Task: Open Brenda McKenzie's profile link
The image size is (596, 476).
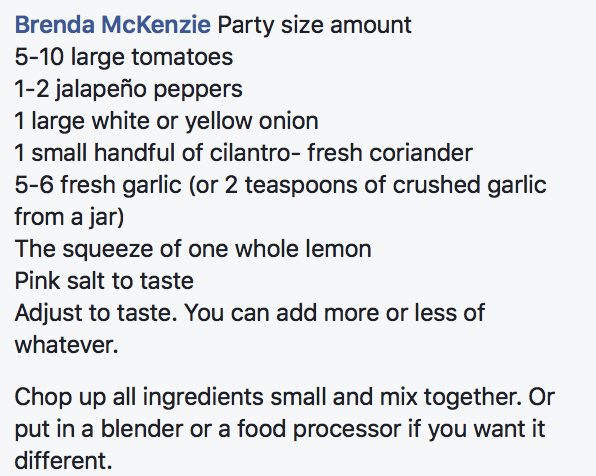Action: point(113,25)
